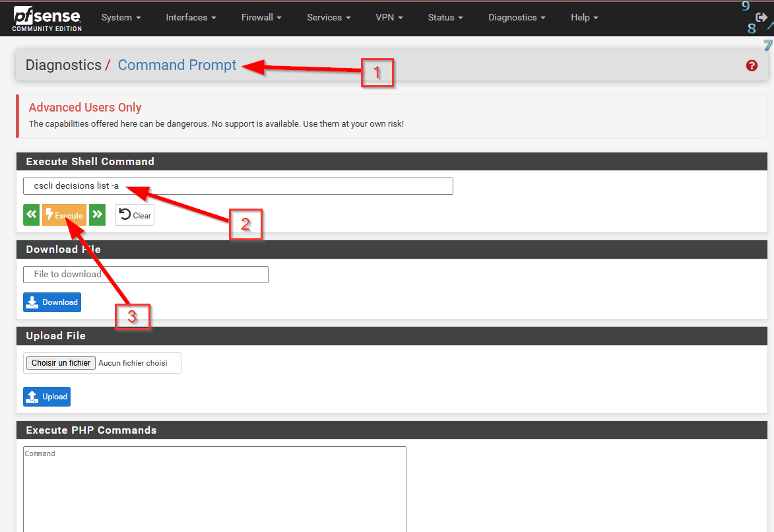
Task: Open the Status menu
Action: click(445, 18)
